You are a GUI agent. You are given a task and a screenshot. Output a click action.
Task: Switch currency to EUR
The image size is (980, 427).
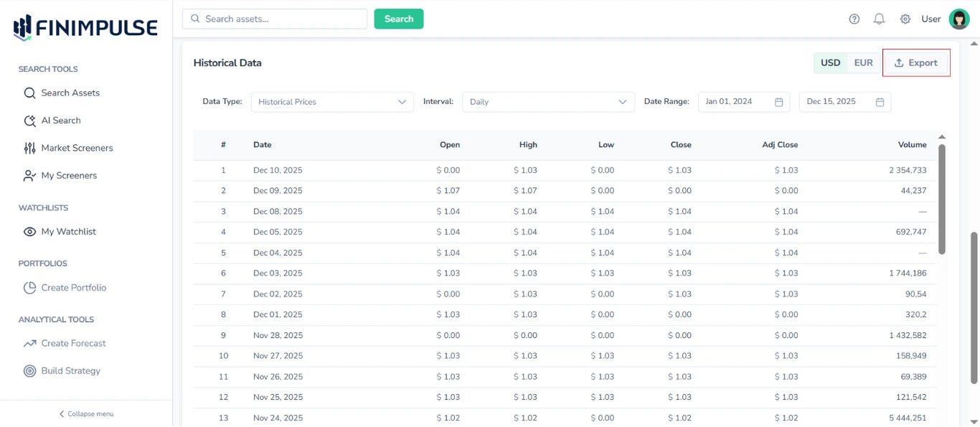click(x=863, y=62)
